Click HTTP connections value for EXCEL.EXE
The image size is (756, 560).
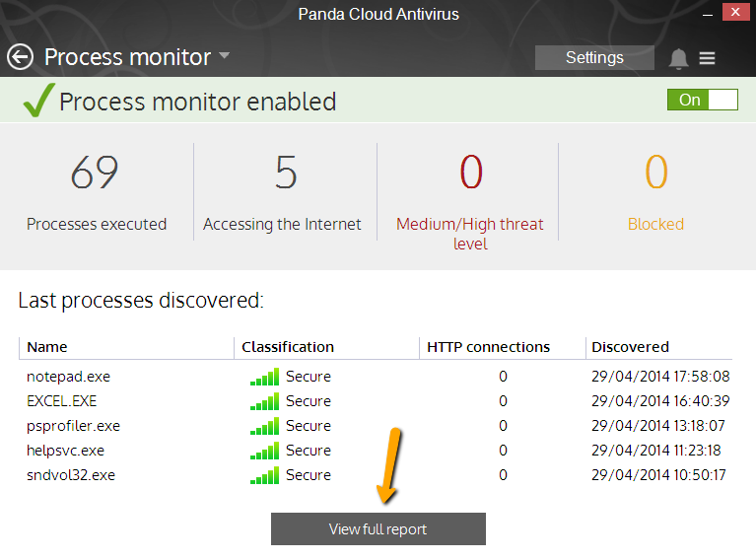[503, 401]
